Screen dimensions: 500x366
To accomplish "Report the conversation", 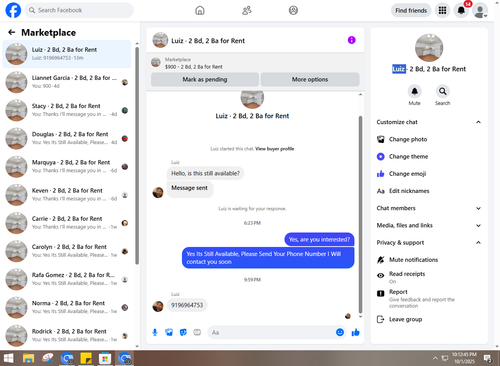I will click(x=429, y=298).
